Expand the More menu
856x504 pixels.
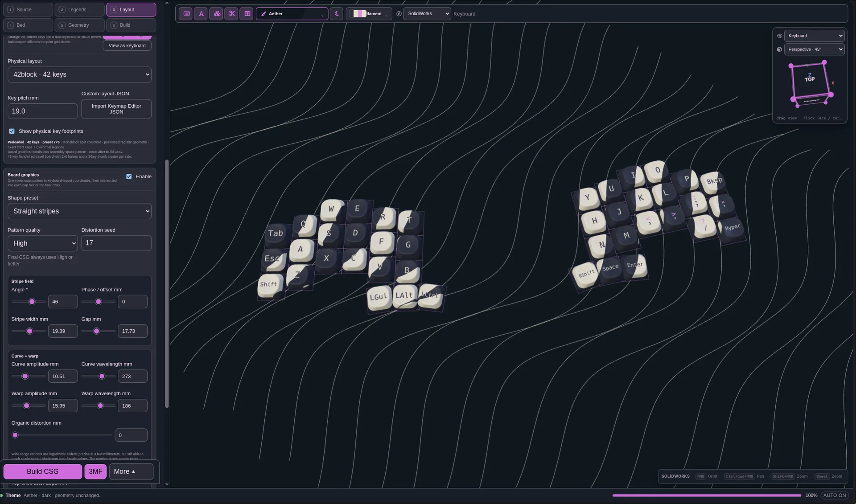pyautogui.click(x=131, y=471)
